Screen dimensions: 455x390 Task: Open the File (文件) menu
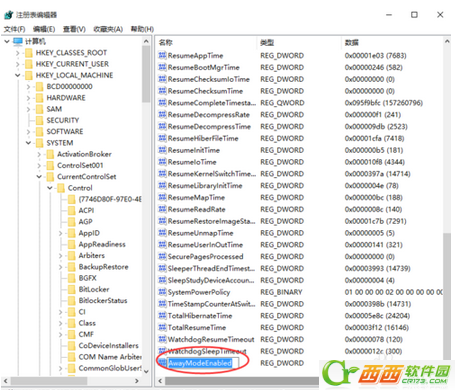click(x=14, y=29)
